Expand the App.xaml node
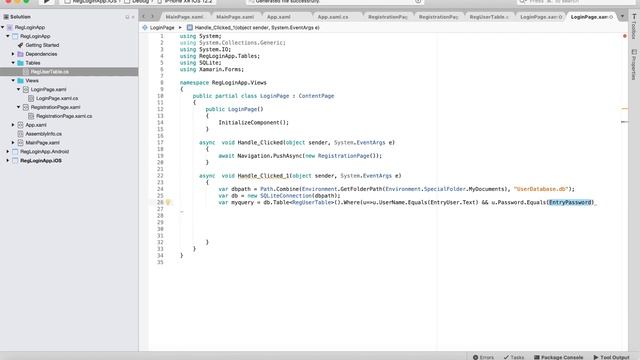The width and height of the screenshot is (640, 360). pos(13,125)
